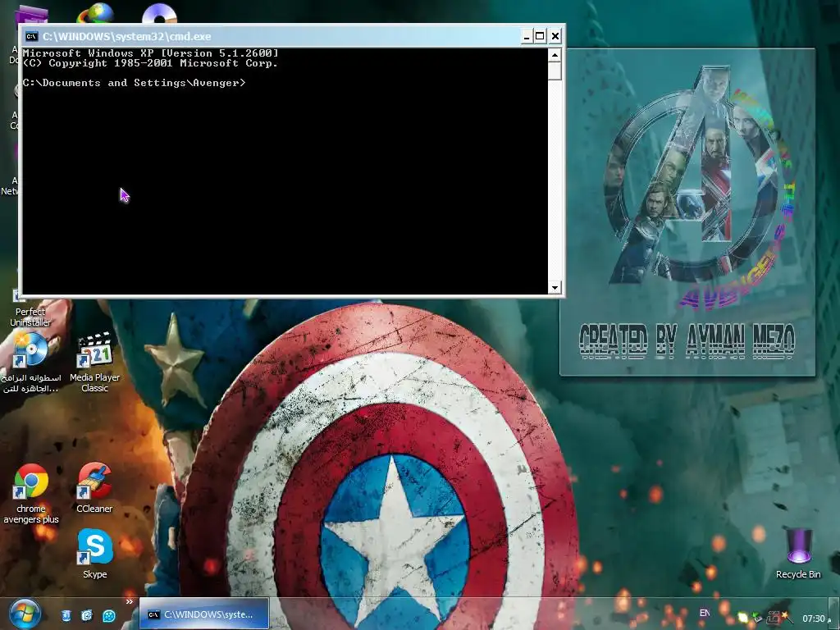This screenshot has height=630, width=840.
Task: Click the recycle bin quick launch icon
Action: pos(66,615)
